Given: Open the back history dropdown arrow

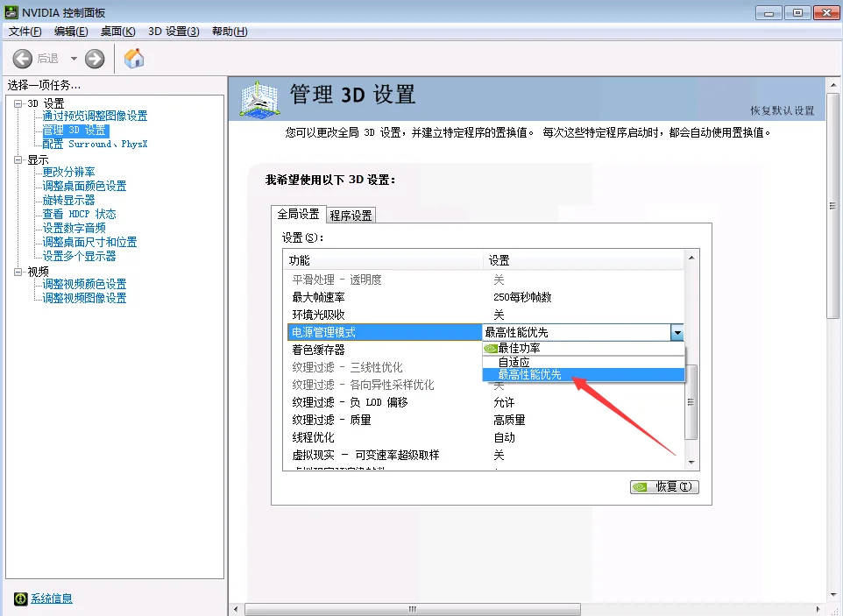Looking at the screenshot, I should tap(74, 59).
